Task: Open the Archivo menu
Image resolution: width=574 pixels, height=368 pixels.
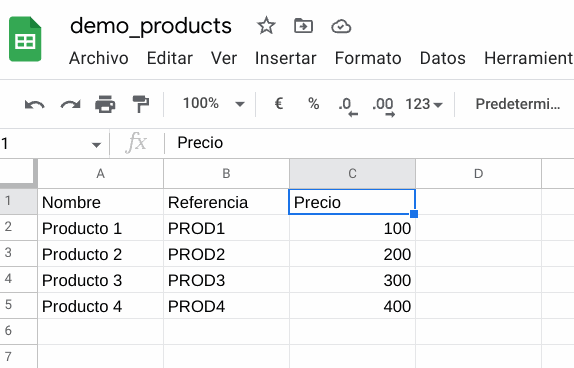Action: [x=99, y=58]
